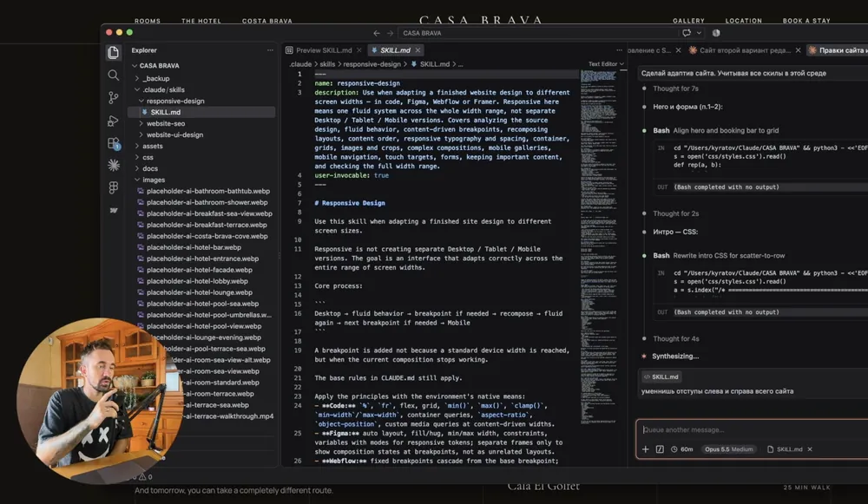Click the skills breadcrumb segment
The width and height of the screenshot is (868, 504).
pyautogui.click(x=327, y=64)
